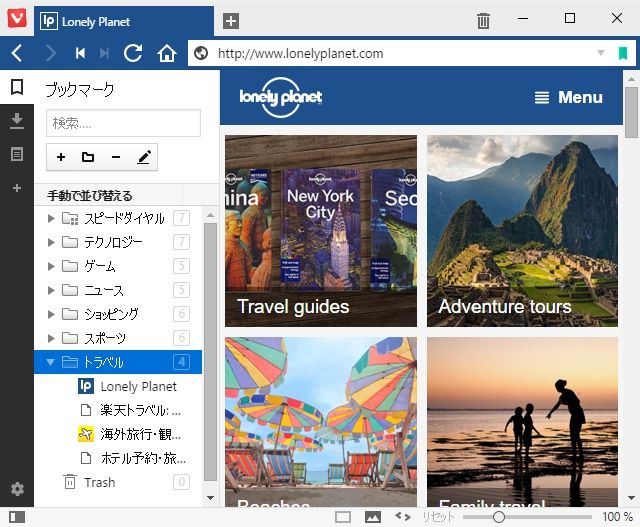Open the Downloads panel
This screenshot has width=640, height=527.
coord(17,121)
